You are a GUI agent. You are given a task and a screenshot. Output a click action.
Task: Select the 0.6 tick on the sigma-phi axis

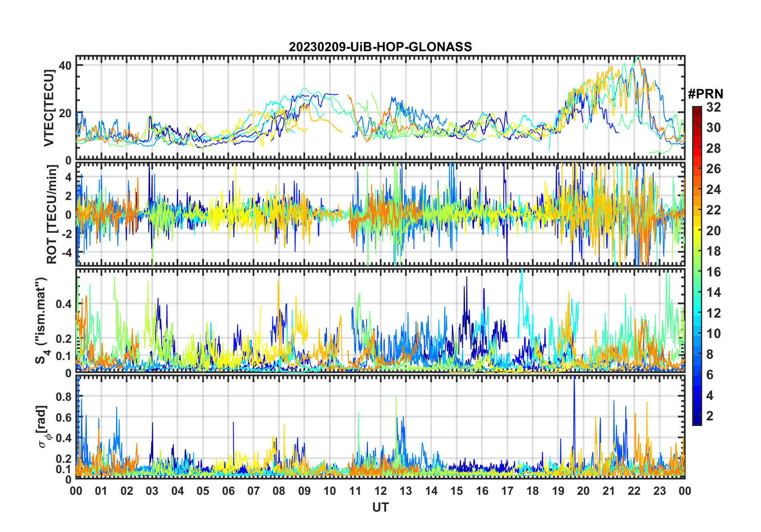click(x=64, y=417)
